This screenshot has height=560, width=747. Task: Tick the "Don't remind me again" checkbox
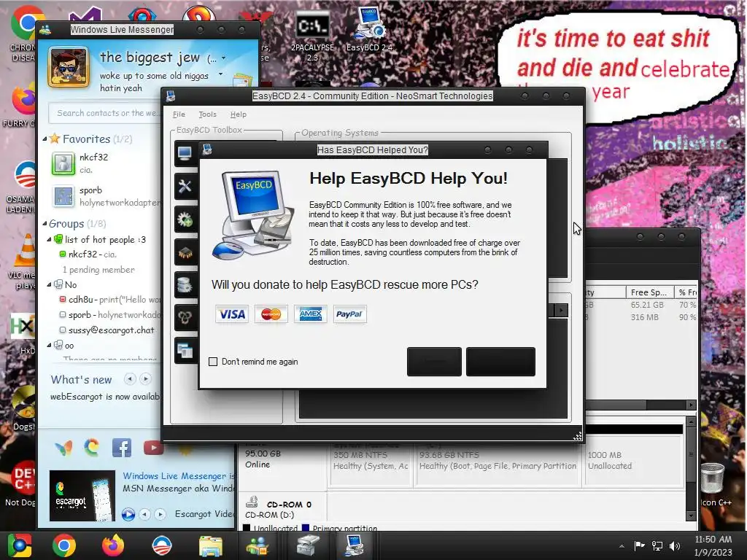(x=213, y=362)
